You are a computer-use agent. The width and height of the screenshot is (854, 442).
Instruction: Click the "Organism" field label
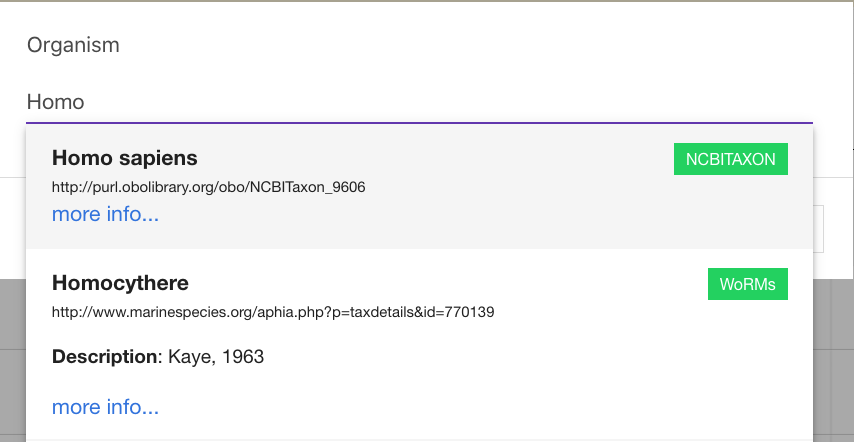[73, 45]
